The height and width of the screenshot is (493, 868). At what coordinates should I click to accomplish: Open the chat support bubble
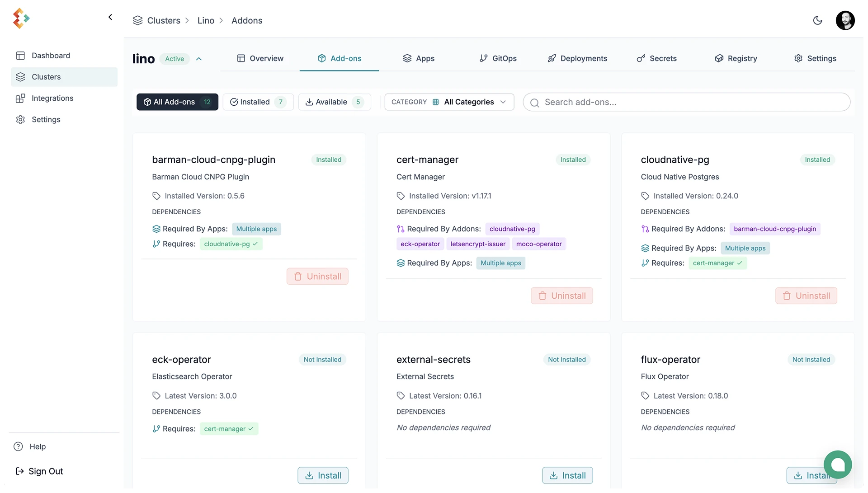tap(837, 464)
